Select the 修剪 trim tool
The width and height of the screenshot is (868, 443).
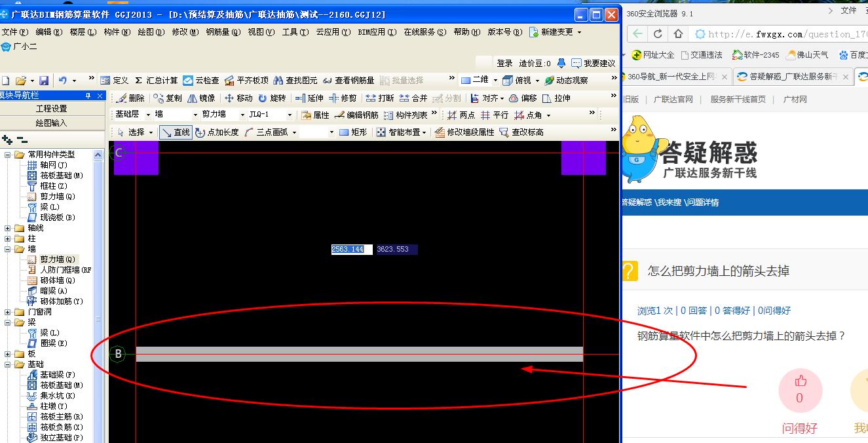tap(343, 98)
